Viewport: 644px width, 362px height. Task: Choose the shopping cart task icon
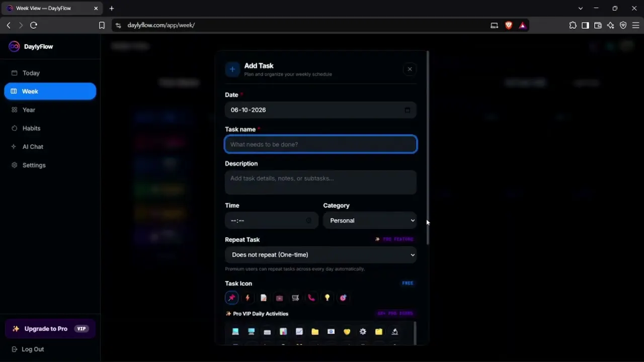click(295, 298)
